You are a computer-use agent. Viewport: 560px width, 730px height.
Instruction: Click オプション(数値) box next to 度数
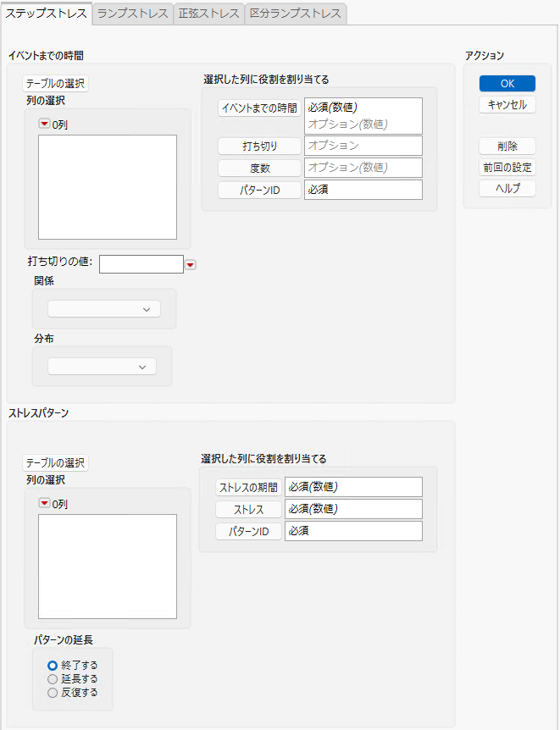[x=363, y=168]
